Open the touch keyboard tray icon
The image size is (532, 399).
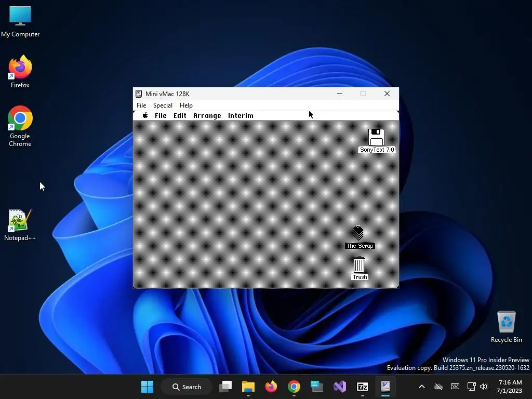pyautogui.click(x=455, y=387)
